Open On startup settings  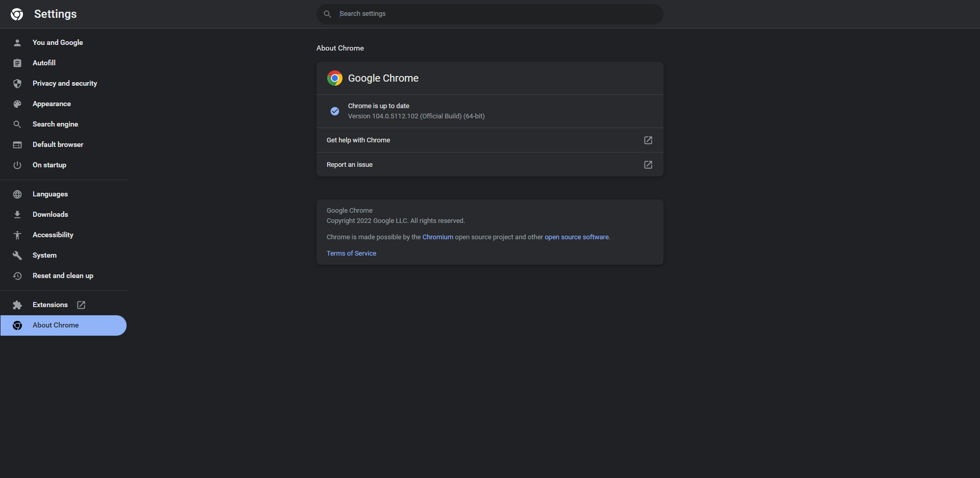64,165
